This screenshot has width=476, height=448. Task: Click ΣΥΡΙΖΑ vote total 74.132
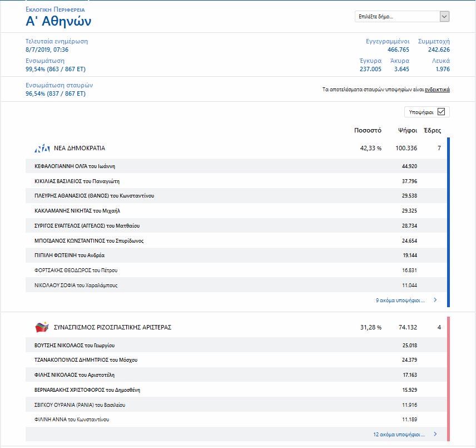408,327
